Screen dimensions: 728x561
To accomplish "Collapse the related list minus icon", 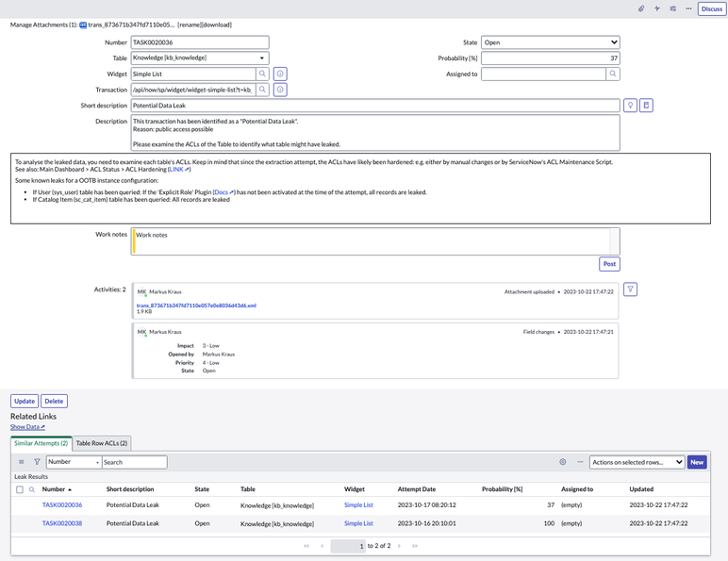I will click(x=580, y=462).
